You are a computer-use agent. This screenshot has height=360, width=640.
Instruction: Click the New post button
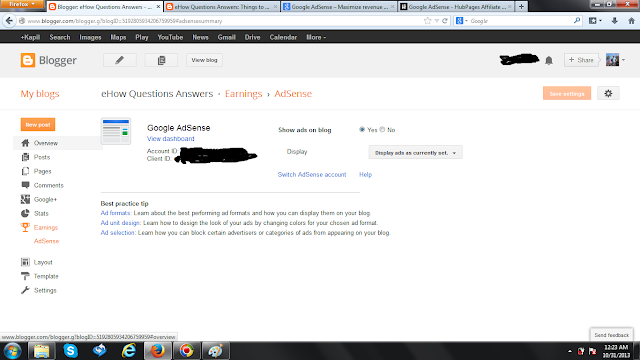click(38, 124)
